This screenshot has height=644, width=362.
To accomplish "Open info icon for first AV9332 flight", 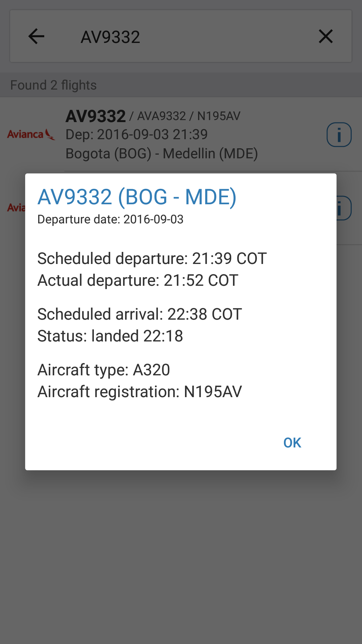I will [339, 135].
